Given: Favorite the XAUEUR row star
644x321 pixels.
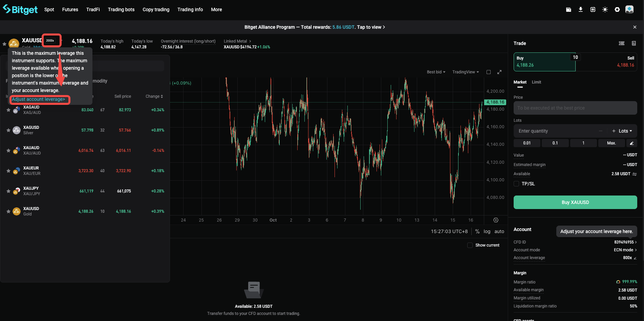Looking at the screenshot, I should [x=8, y=171].
